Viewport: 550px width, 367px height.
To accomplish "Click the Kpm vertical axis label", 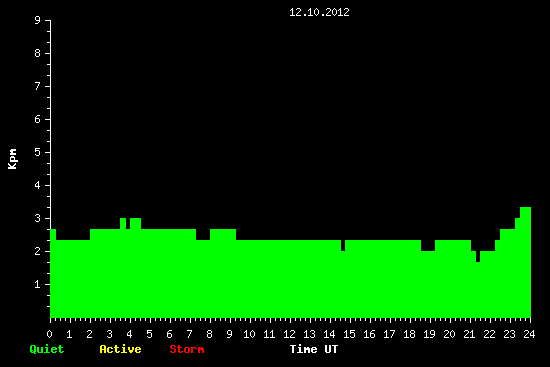I will (12, 159).
